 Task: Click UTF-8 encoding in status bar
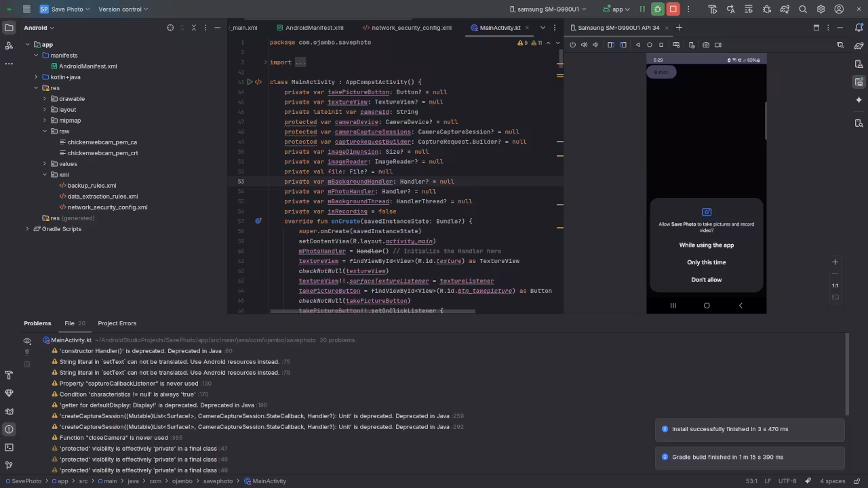click(787, 481)
